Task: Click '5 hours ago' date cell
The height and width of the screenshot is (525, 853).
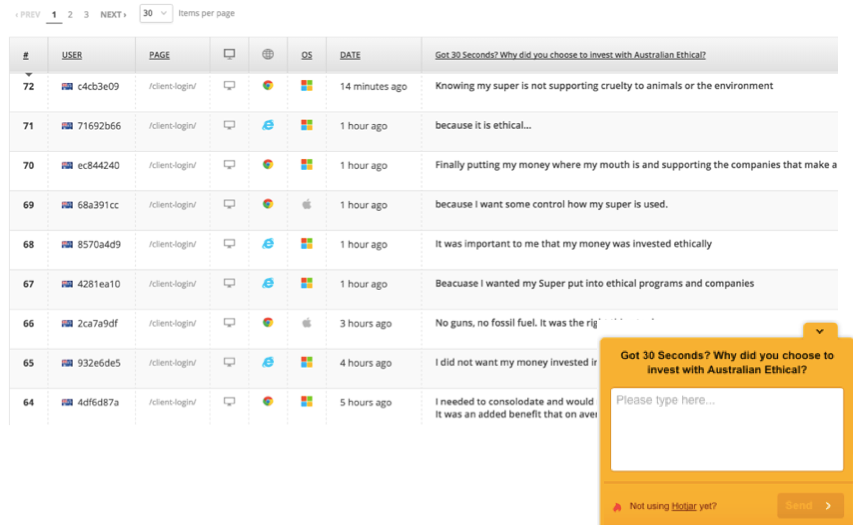Action: 366,403
